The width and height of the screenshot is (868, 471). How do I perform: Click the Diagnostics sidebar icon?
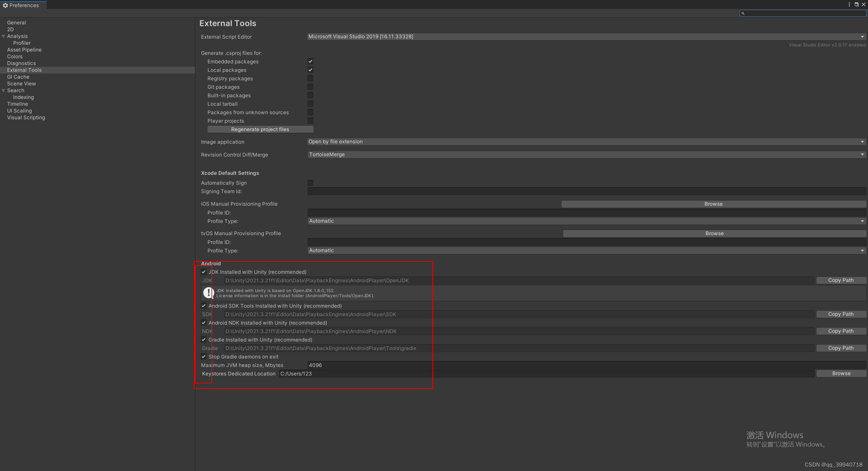22,63
